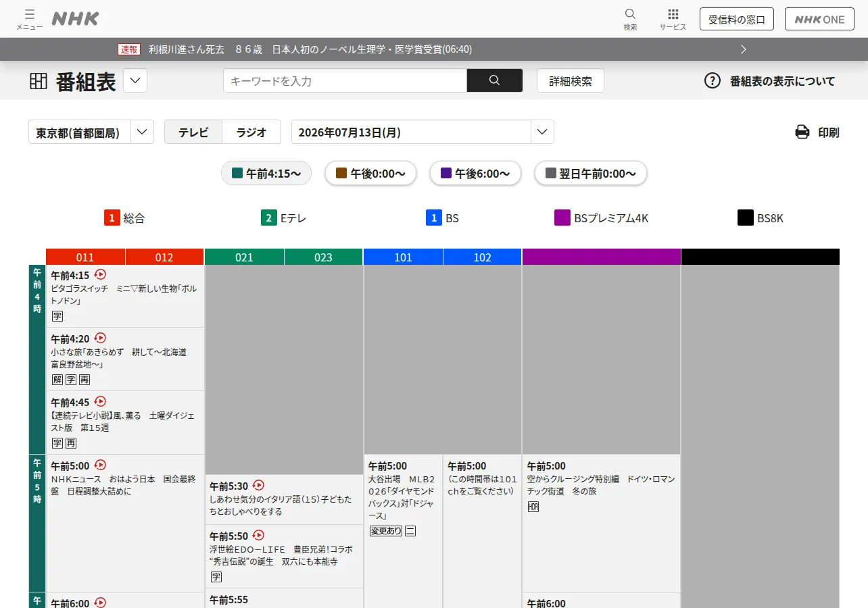The width and height of the screenshot is (868, 608).
Task: Play on-demand icon for 午前5:30 イタリア語
Action: coord(258,485)
